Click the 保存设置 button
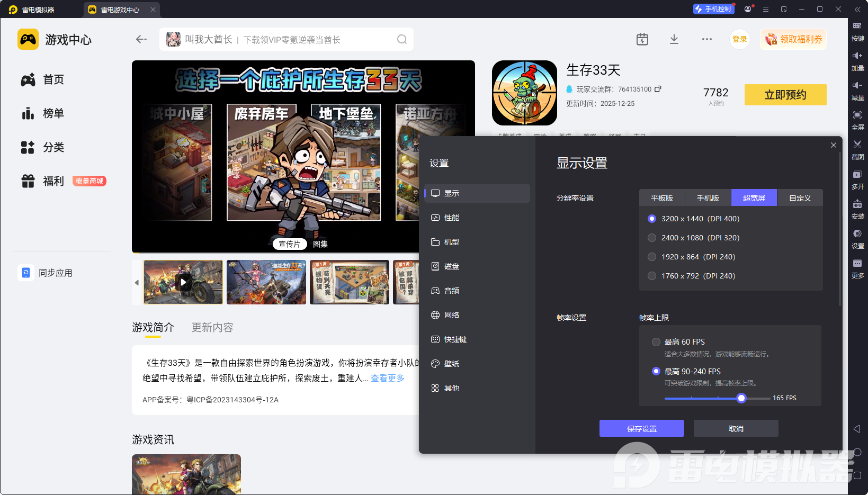868x495 pixels. (x=641, y=428)
